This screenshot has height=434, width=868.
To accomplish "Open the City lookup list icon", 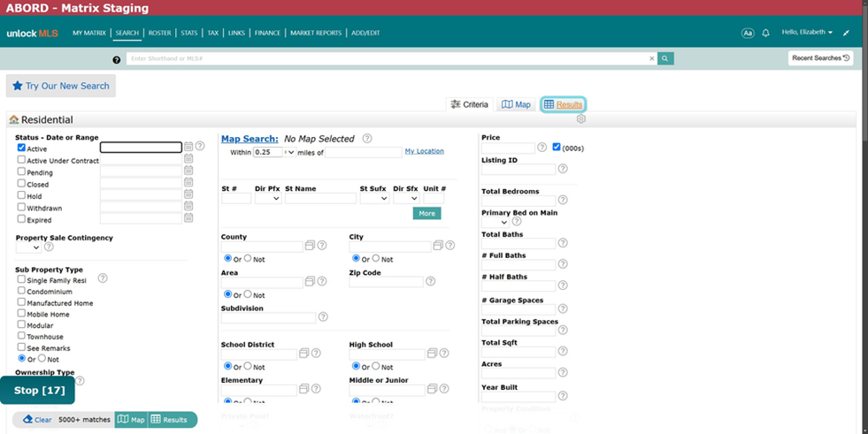I will pyautogui.click(x=438, y=245).
